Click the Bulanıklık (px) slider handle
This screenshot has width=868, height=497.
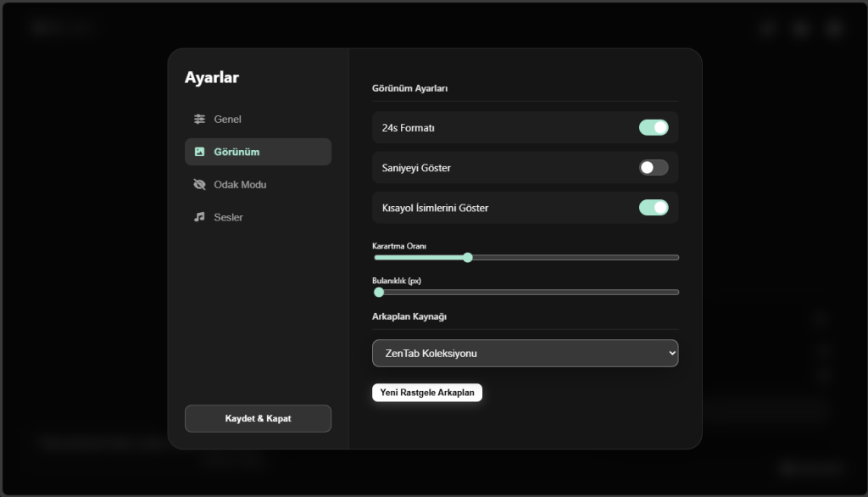(379, 293)
